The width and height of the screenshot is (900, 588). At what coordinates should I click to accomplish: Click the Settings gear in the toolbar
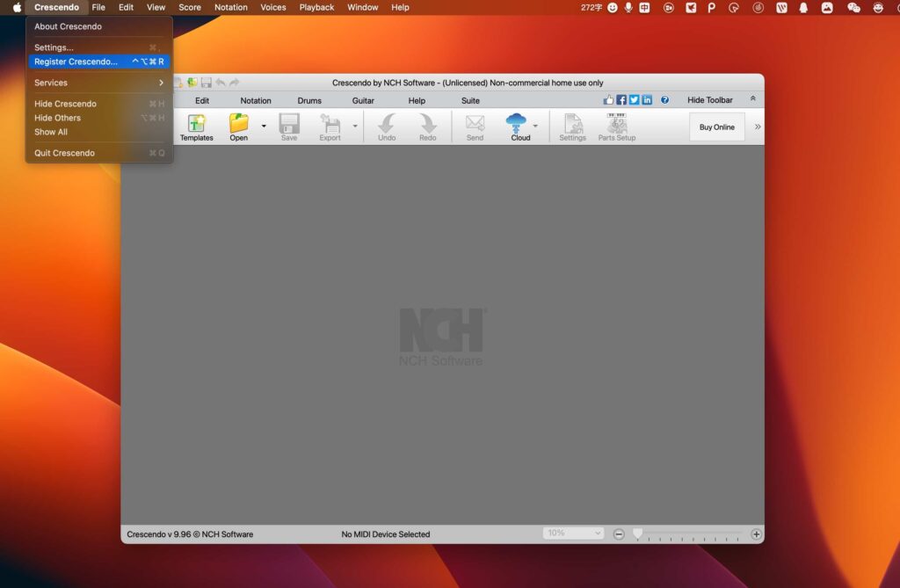click(572, 127)
